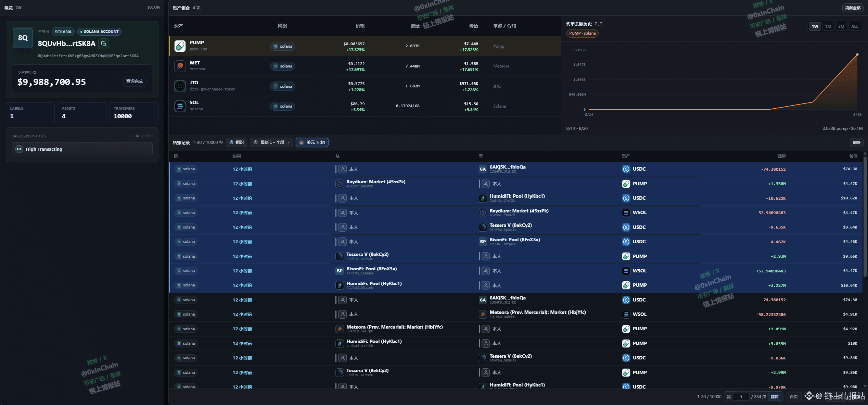
Task: Click the JTO token icon in the portfolio
Action: point(180,86)
